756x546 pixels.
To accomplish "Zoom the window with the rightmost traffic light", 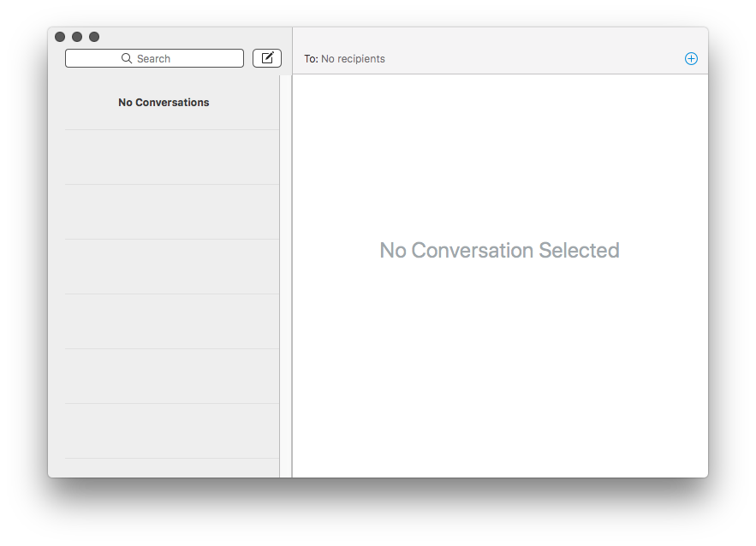I will click(93, 37).
